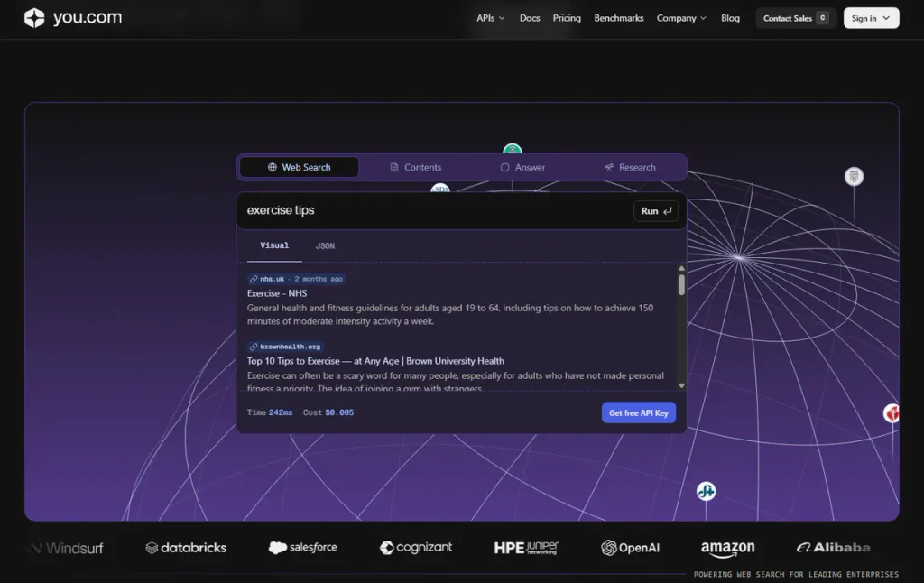Click the brownhealth.org source tag
The width and height of the screenshot is (924, 583).
pos(285,347)
